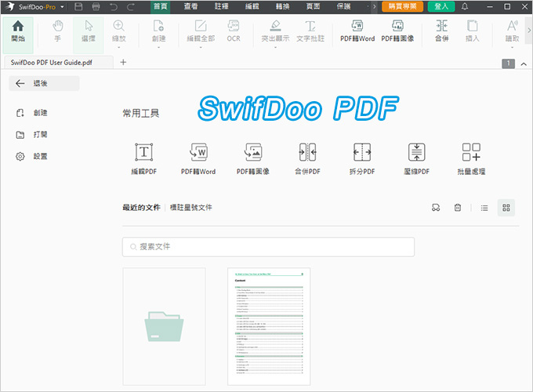Screen dimensions: 533x392
Task: Switch recent files to grid view
Action: click(506, 208)
